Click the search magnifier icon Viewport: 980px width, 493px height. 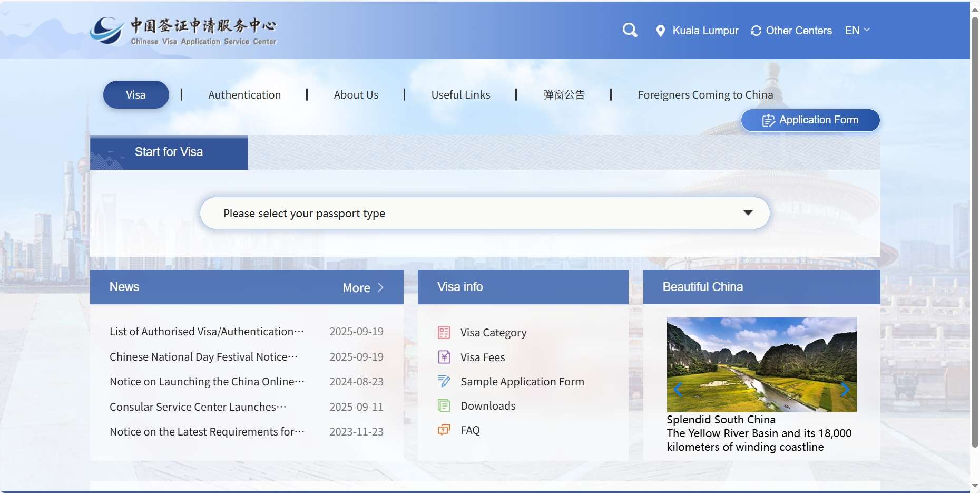(x=630, y=31)
